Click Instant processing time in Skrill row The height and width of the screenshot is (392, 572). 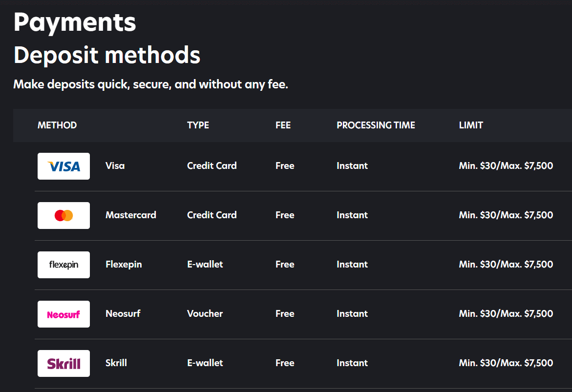pos(352,363)
